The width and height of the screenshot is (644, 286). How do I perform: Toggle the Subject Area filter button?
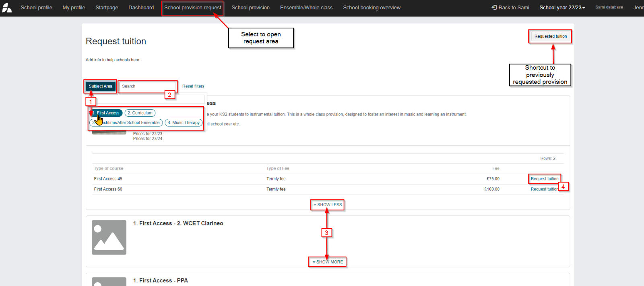pos(100,86)
